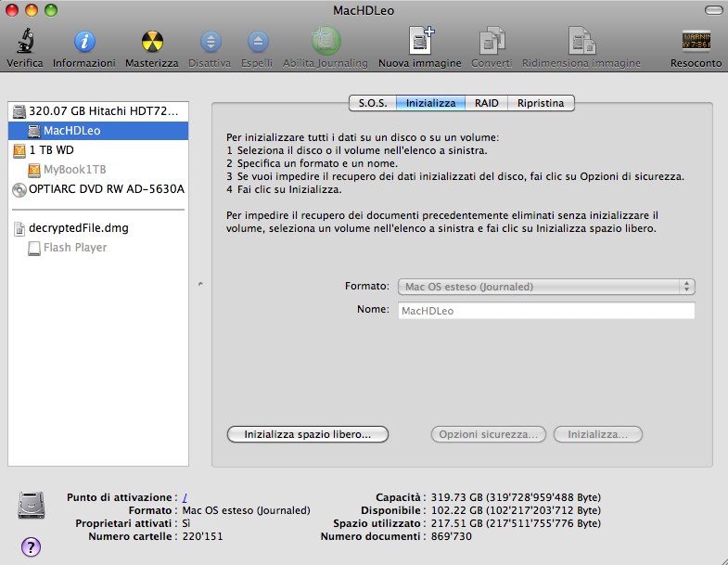Viewport: 728px width, 565px height.
Task: Click the Converti toolbar icon
Action: [x=492, y=41]
